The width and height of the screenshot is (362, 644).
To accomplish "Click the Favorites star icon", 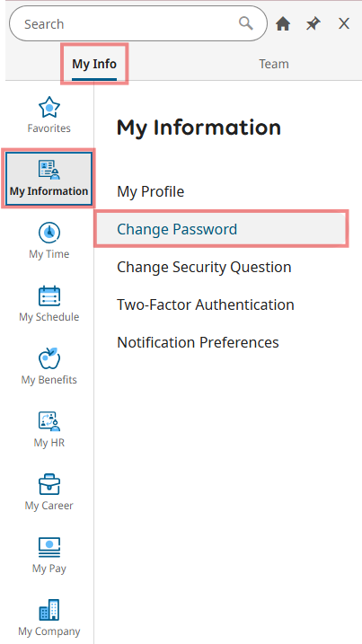I will point(49,107).
